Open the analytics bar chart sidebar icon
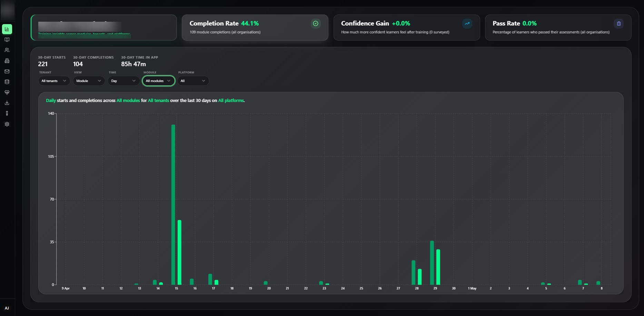This screenshot has width=644, height=316. tap(7, 29)
